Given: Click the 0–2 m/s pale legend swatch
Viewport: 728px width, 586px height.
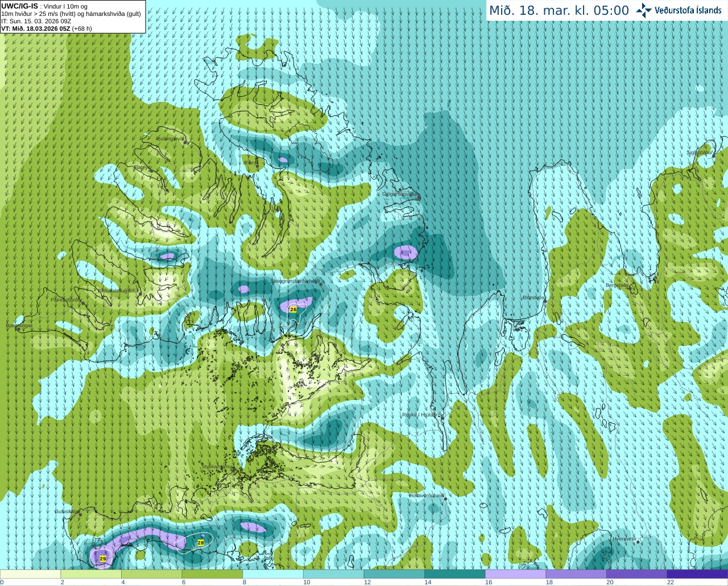Looking at the screenshot, I should click(30, 574).
